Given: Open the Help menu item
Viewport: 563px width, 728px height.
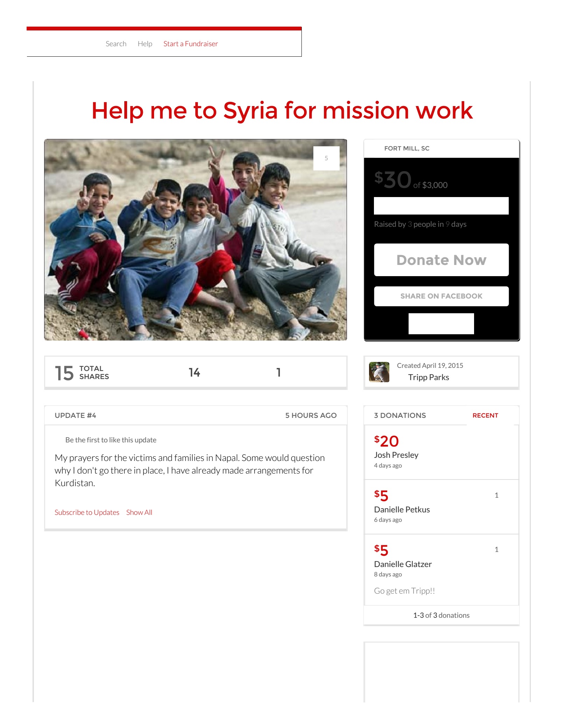Looking at the screenshot, I should point(145,44).
